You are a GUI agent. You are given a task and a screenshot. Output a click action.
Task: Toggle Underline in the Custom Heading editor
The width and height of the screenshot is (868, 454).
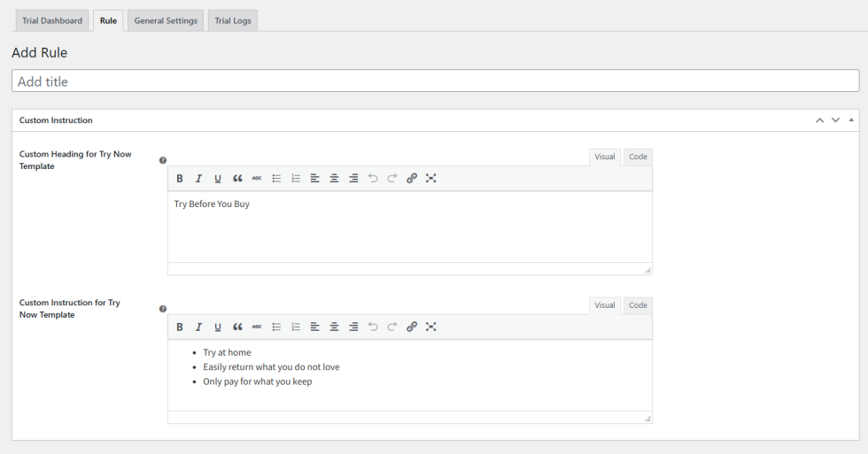pyautogui.click(x=218, y=178)
